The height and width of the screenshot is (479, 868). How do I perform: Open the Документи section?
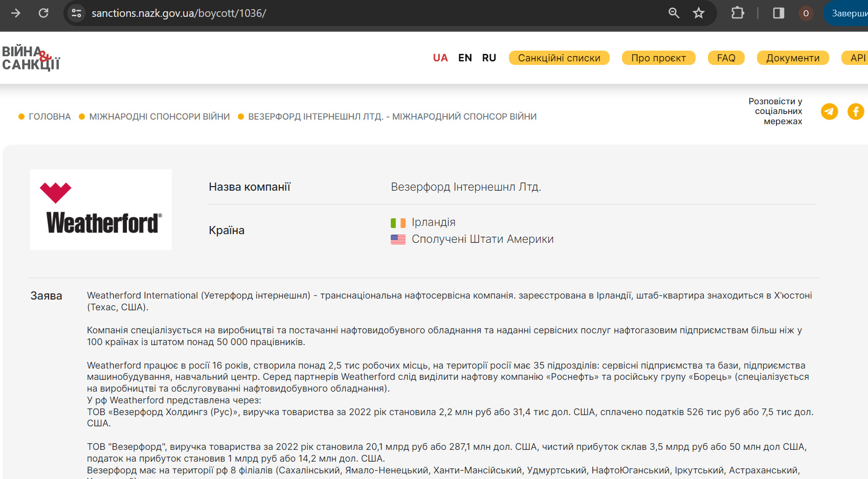(793, 58)
